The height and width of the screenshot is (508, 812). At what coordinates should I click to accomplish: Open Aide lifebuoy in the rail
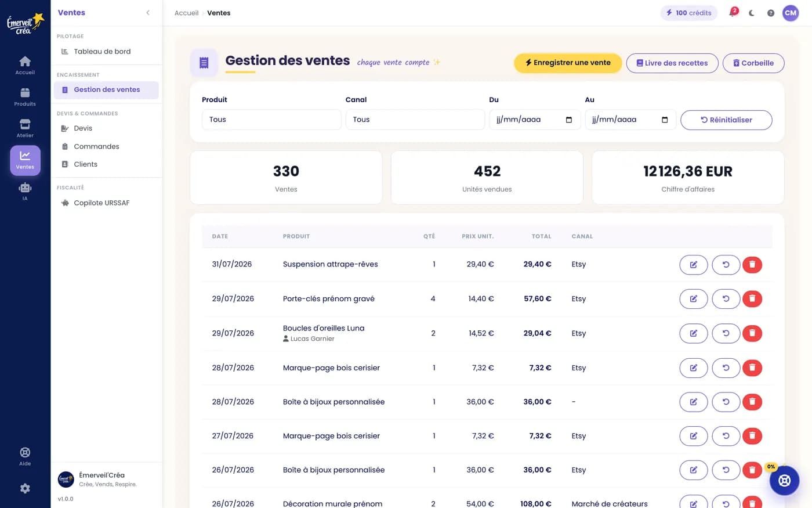point(25,456)
